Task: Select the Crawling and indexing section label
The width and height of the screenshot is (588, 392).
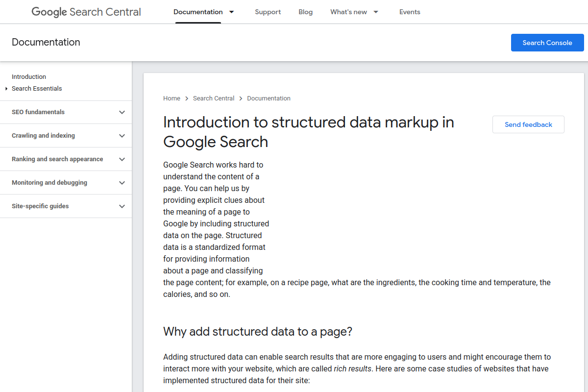Action: pos(43,136)
